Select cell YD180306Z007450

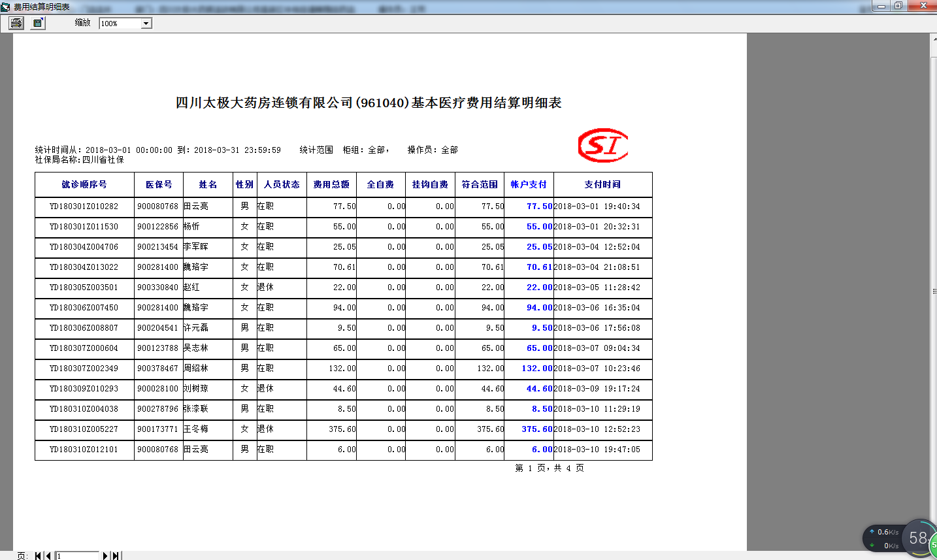pyautogui.click(x=84, y=308)
